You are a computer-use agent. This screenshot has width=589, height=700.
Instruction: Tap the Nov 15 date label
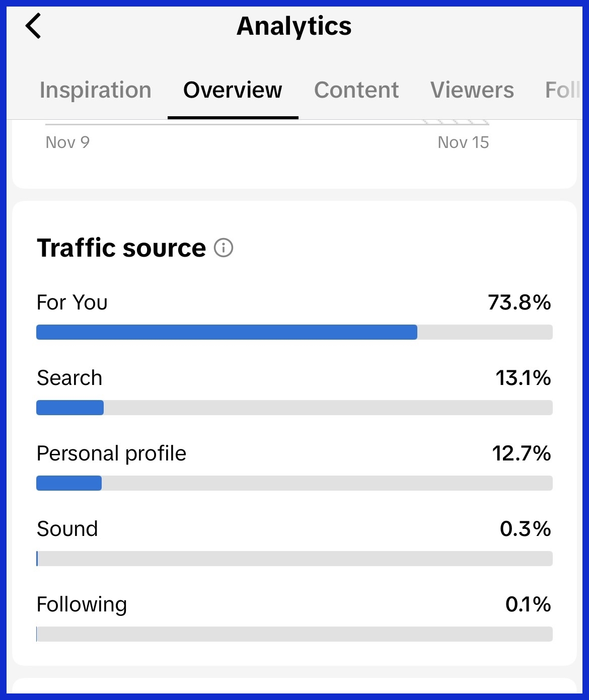point(463,142)
